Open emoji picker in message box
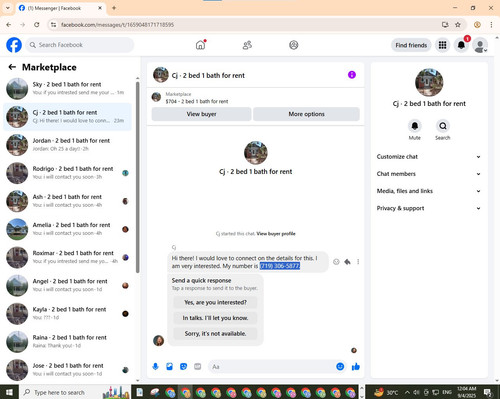Image resolution: width=500 pixels, height=399 pixels. point(340,367)
